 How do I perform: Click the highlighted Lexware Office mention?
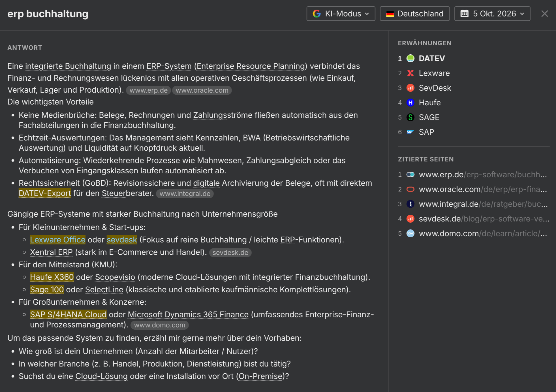click(58, 240)
